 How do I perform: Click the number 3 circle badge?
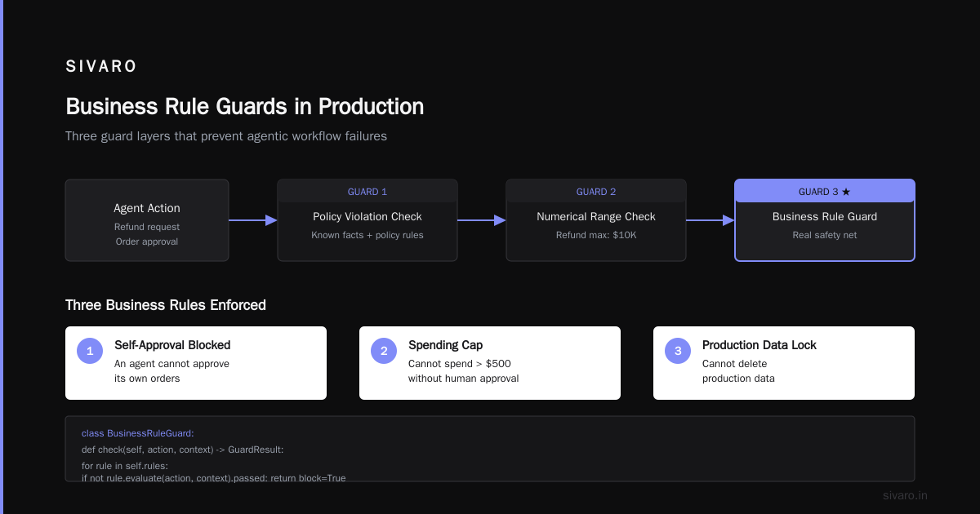point(678,351)
